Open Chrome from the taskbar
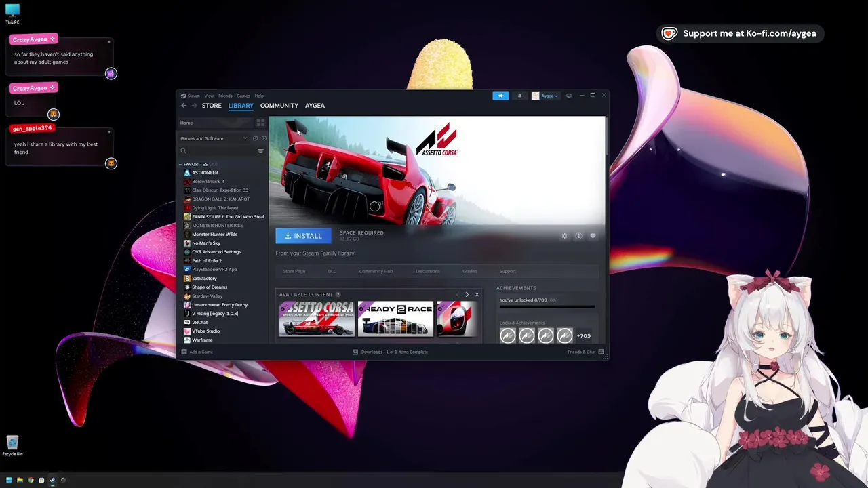Image resolution: width=868 pixels, height=488 pixels. pyautogui.click(x=31, y=480)
